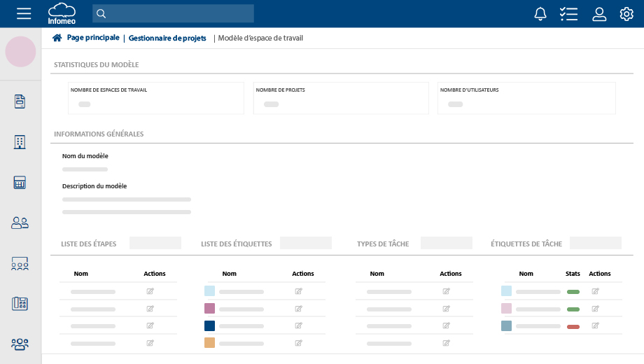Viewport: 644px width, 364px height.
Task: Edit the first row in Liste des étapes
Action: pos(150,291)
